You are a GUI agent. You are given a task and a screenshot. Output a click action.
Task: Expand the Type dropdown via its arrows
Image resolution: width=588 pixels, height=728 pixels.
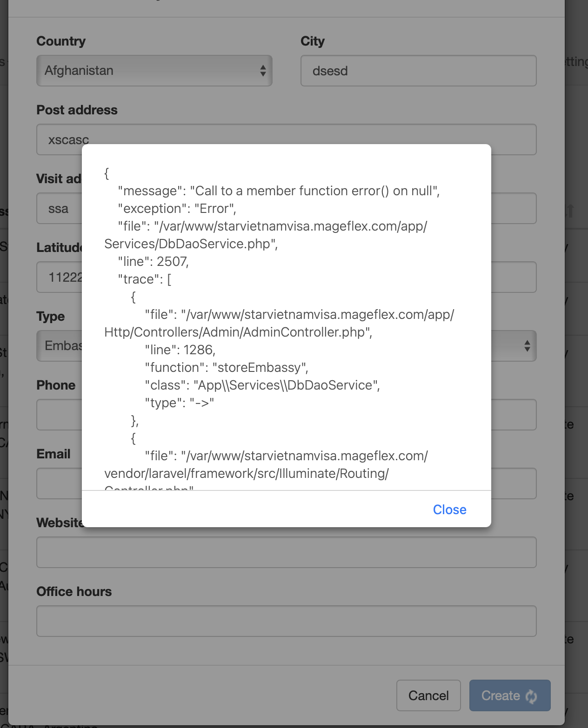click(527, 346)
